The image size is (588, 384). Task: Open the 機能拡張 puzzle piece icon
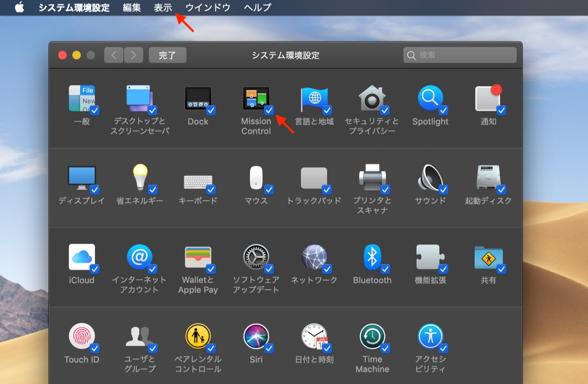tap(429, 257)
